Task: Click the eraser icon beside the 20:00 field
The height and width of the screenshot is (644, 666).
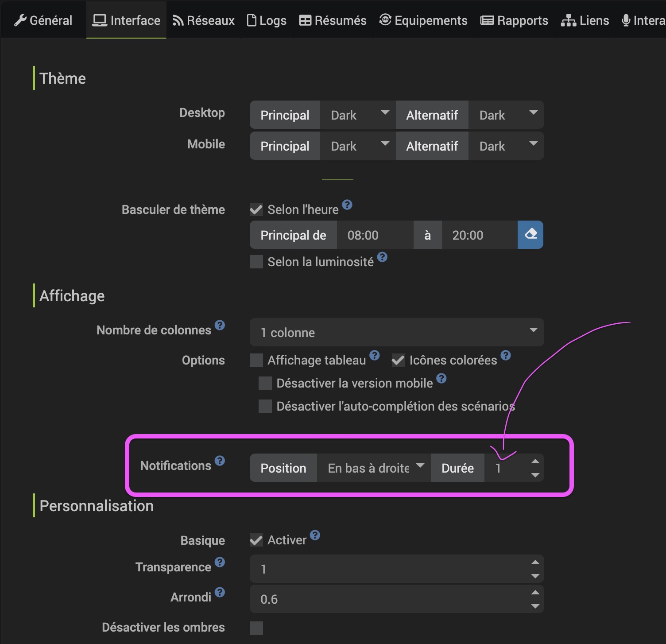Action: coord(530,235)
